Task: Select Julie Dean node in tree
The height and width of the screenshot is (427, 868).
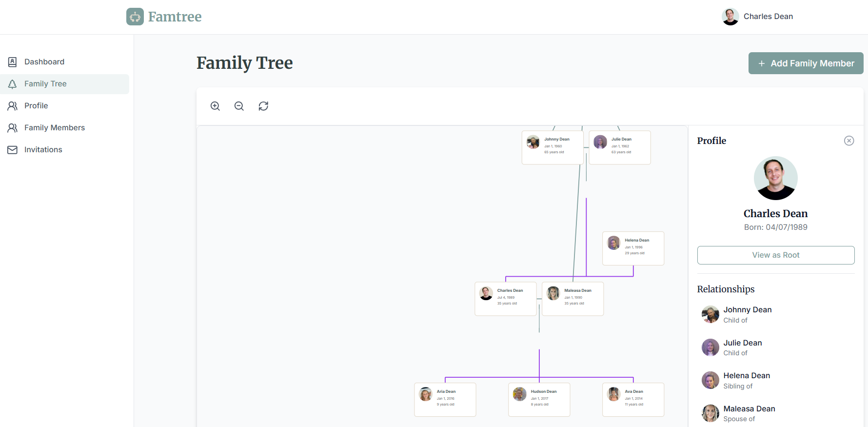Action: click(x=619, y=147)
